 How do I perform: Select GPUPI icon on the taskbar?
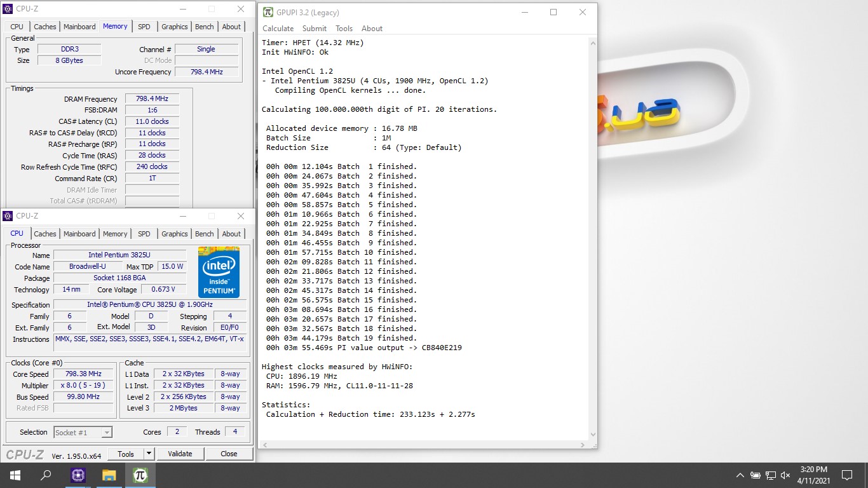coord(140,475)
